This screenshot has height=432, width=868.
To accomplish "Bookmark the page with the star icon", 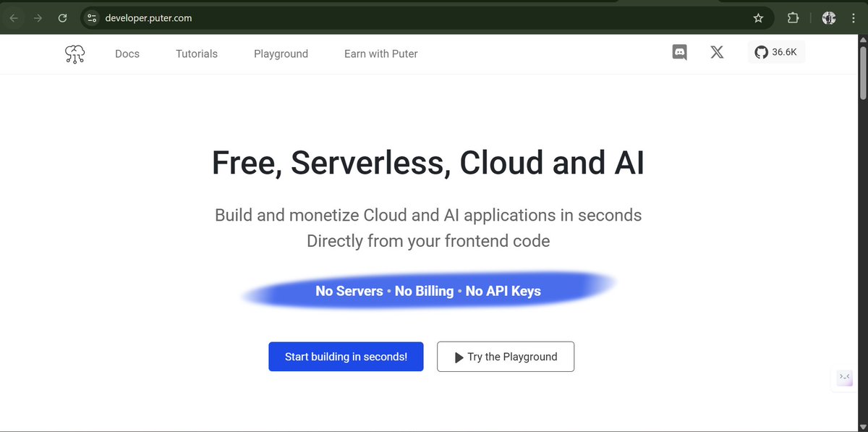I will pyautogui.click(x=757, y=17).
